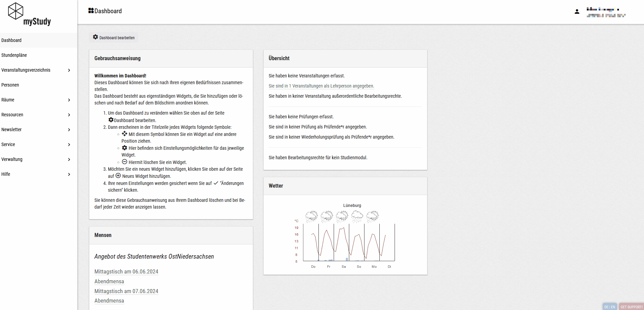Click the myStudy cube logo

click(16, 11)
